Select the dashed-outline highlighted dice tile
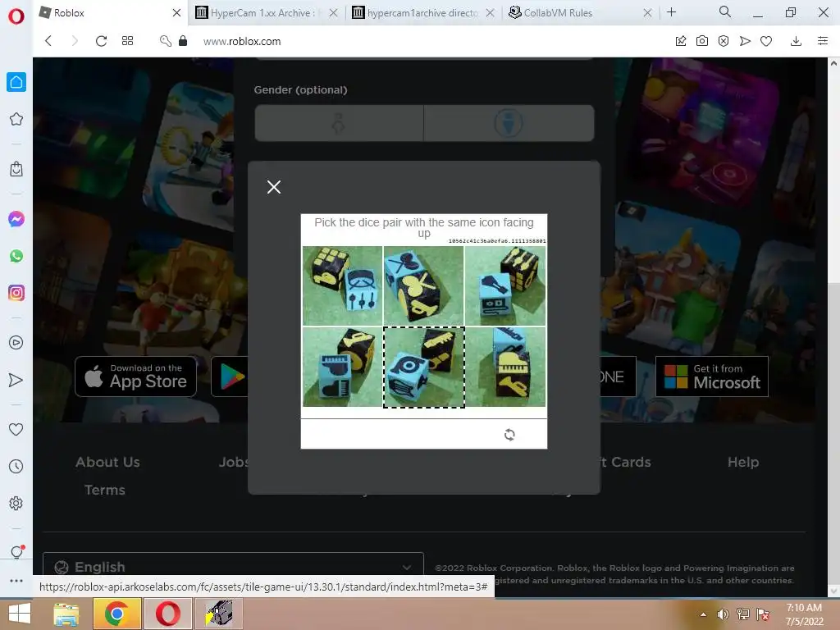This screenshot has width=840, height=630. 424,367
